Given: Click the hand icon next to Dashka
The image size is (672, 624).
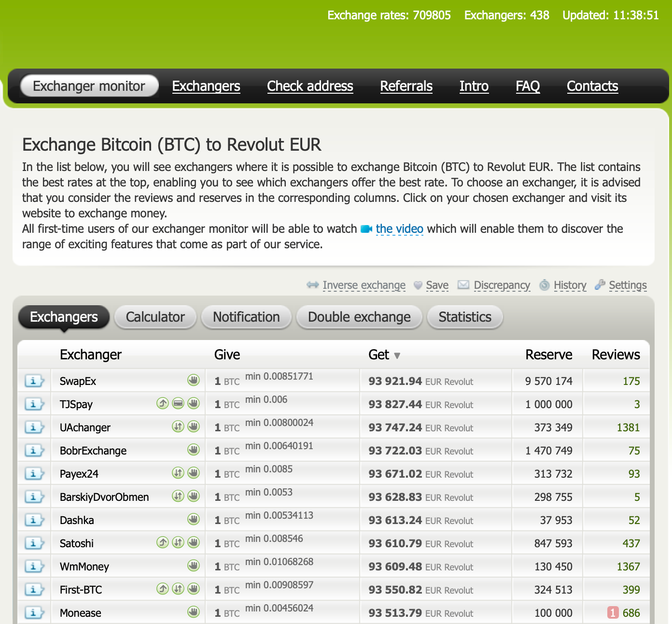Looking at the screenshot, I should point(194,519).
